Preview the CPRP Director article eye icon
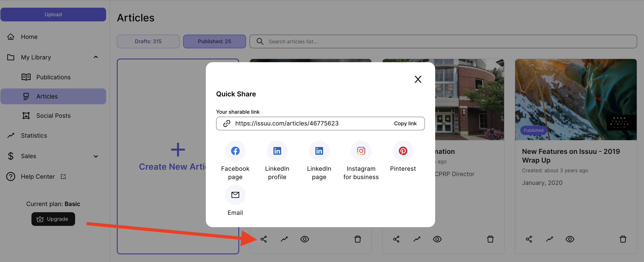This screenshot has height=262, width=644. 437,239
